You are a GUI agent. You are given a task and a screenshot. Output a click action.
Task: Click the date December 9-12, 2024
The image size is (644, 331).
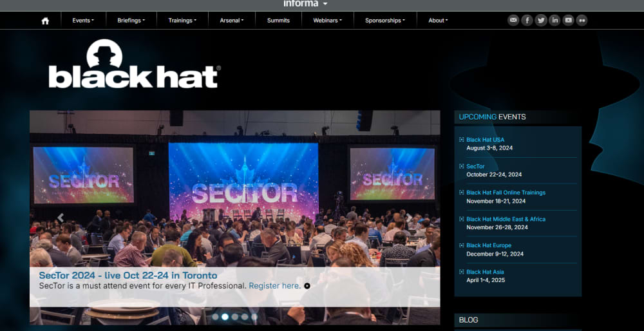click(495, 254)
